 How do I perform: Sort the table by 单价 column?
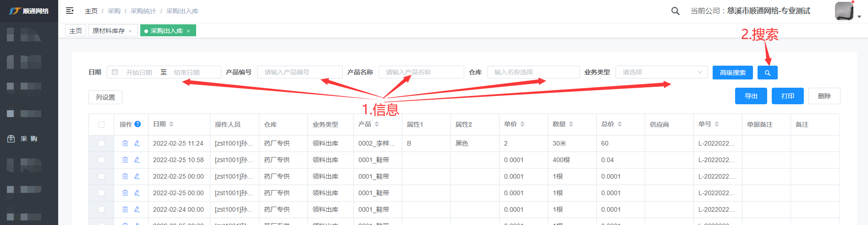[522, 124]
